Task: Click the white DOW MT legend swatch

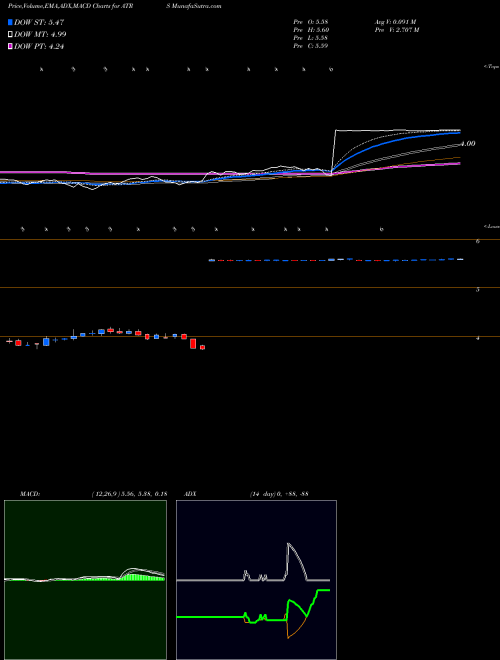Action: click(x=11, y=35)
